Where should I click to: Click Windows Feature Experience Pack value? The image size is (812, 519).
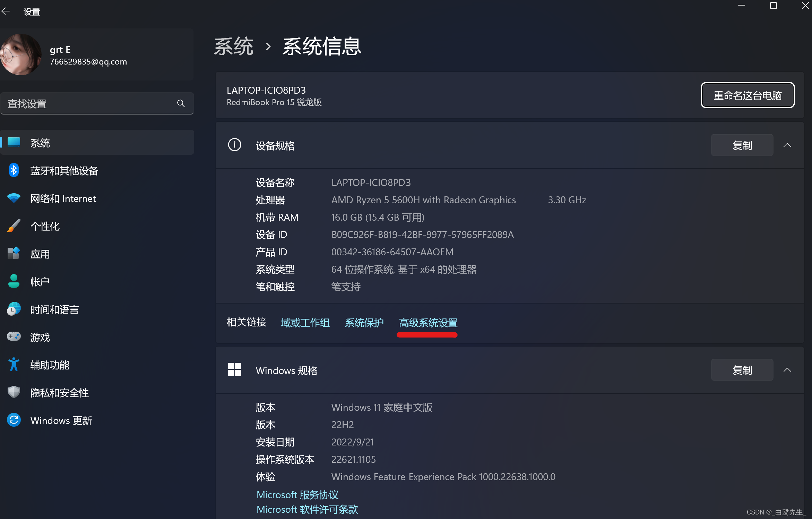[443, 477]
